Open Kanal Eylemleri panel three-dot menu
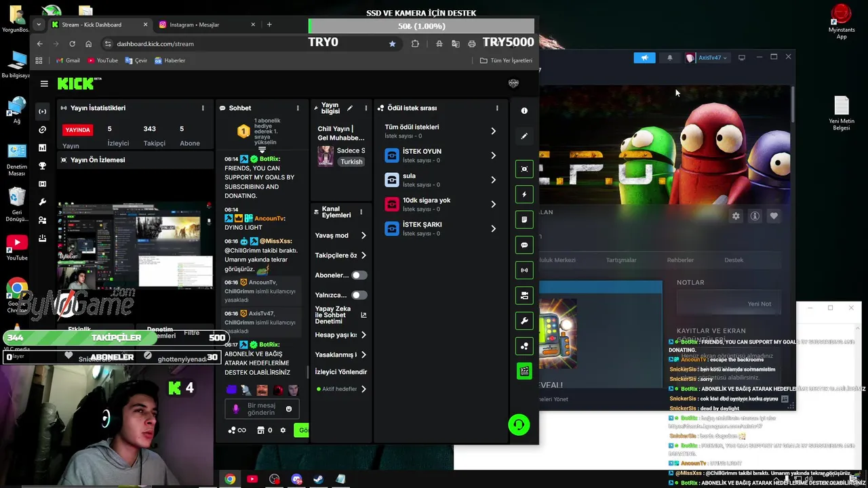 pos(361,212)
